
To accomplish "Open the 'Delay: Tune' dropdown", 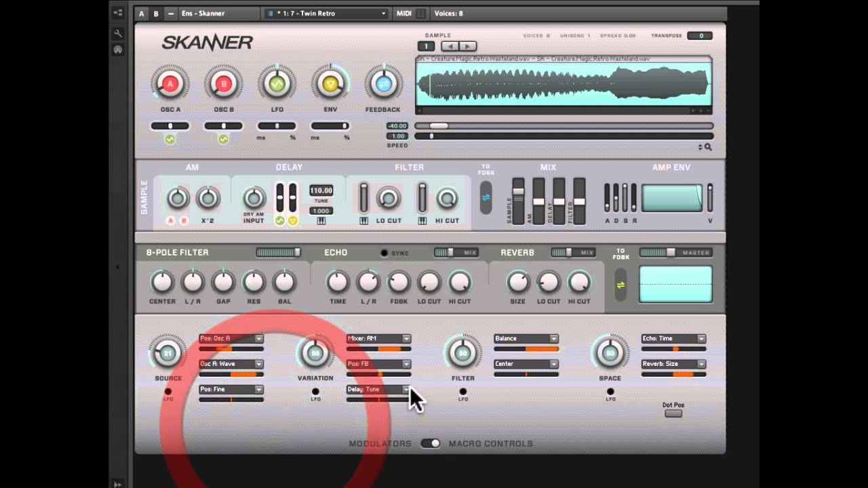I will [378, 390].
